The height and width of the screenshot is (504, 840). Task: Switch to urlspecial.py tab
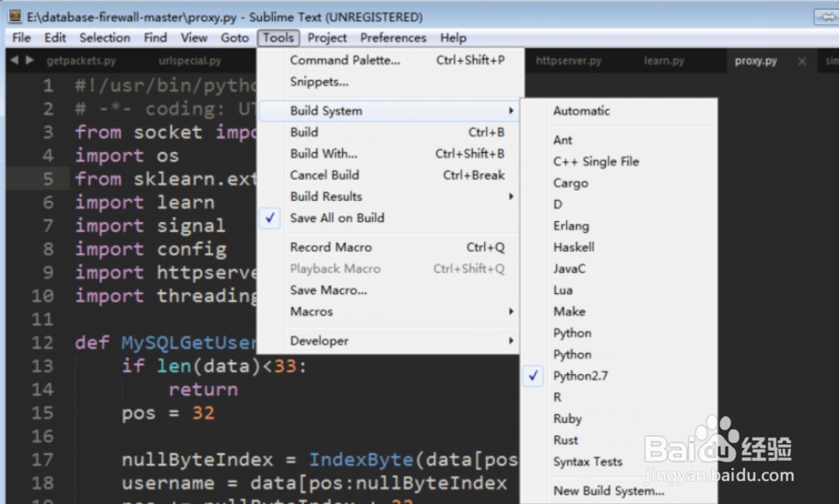pos(190,61)
